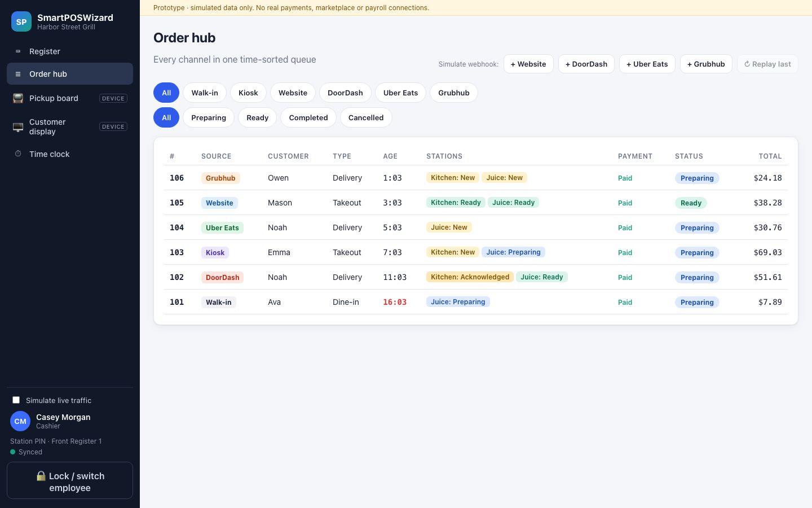This screenshot has height=508, width=812.
Task: Select the All status filter chip
Action: point(166,117)
